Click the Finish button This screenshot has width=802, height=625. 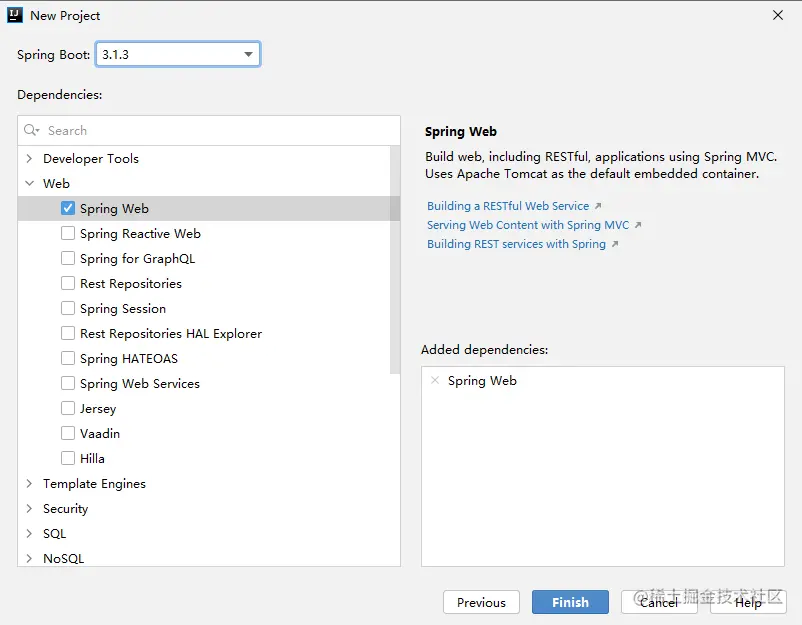pyautogui.click(x=570, y=602)
